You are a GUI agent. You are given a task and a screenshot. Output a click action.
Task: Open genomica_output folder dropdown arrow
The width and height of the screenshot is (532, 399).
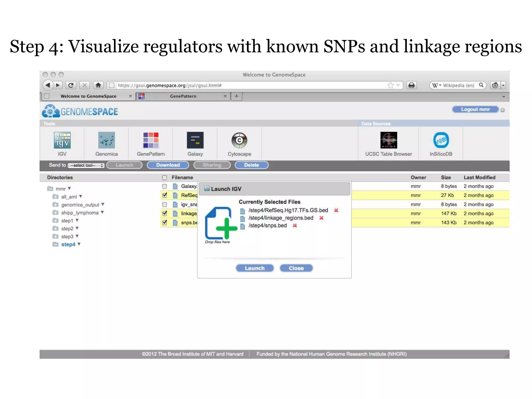(103, 204)
